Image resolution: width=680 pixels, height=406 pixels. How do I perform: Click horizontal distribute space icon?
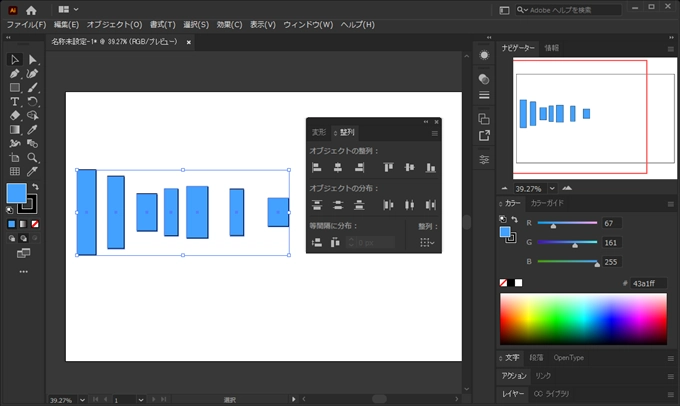pos(335,242)
